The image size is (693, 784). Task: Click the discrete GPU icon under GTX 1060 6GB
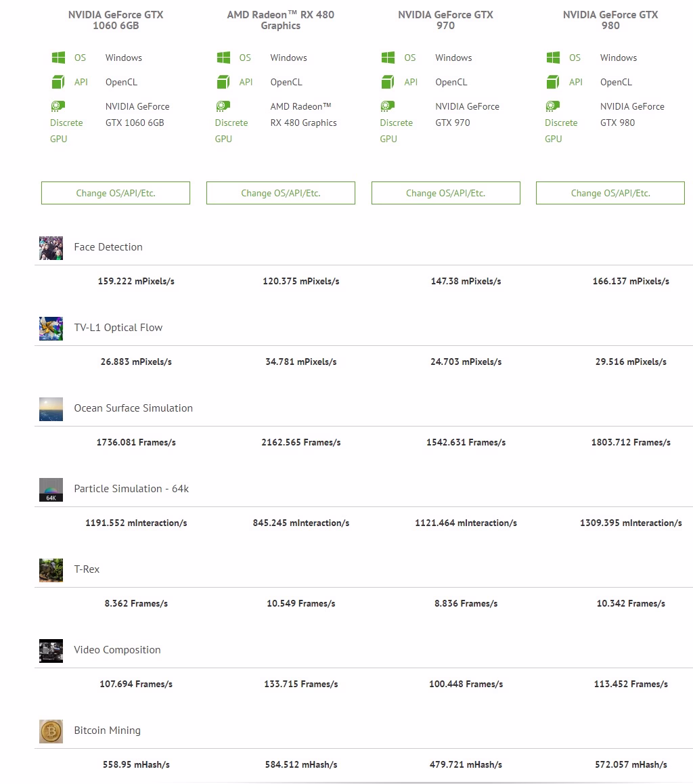(x=58, y=106)
